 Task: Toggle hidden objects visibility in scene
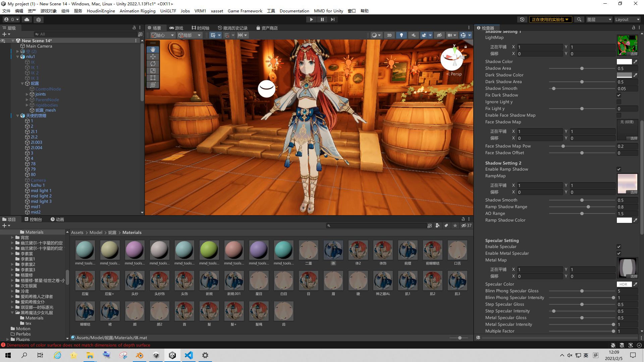[x=439, y=35]
